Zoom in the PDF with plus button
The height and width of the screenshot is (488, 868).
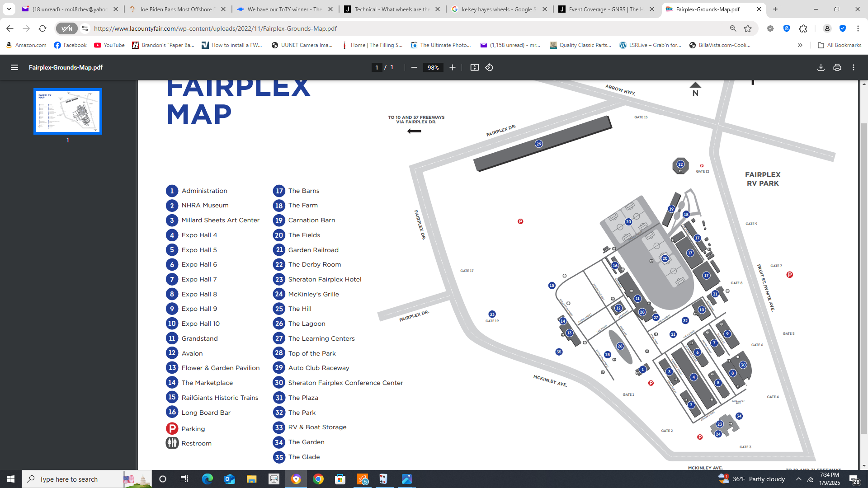tap(453, 67)
